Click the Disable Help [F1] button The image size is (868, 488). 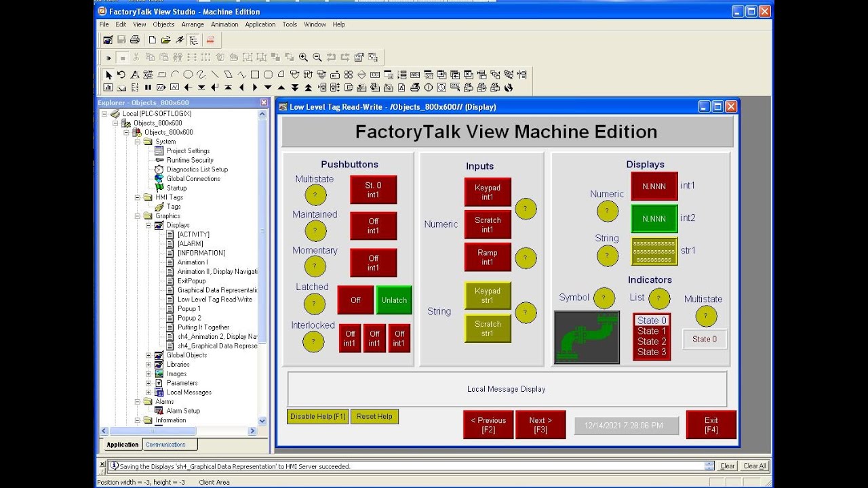pyautogui.click(x=318, y=417)
